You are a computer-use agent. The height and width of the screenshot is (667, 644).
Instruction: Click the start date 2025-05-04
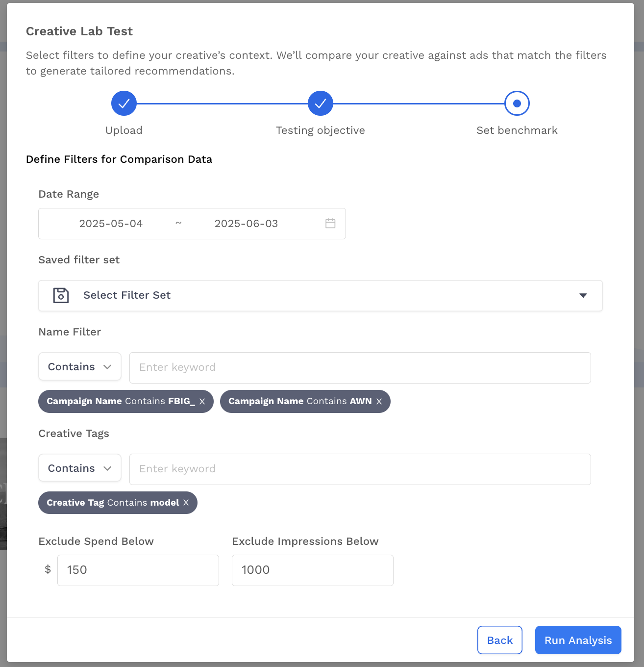coord(111,224)
